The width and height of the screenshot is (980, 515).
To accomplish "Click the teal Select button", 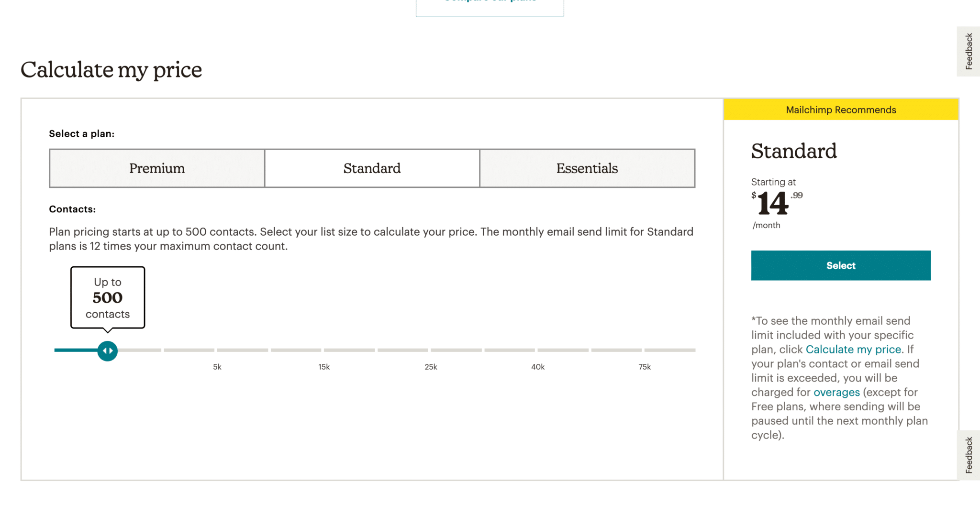I will pos(841,265).
